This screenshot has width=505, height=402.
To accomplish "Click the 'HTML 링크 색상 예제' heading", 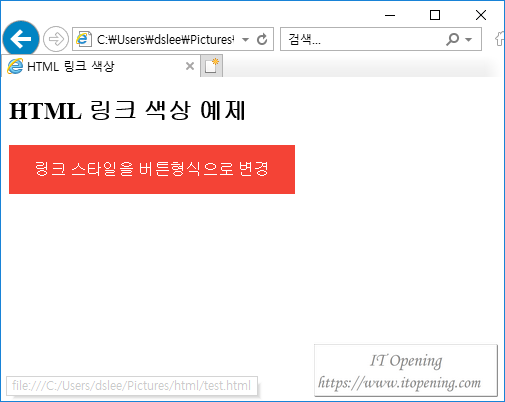I will 127,110.
